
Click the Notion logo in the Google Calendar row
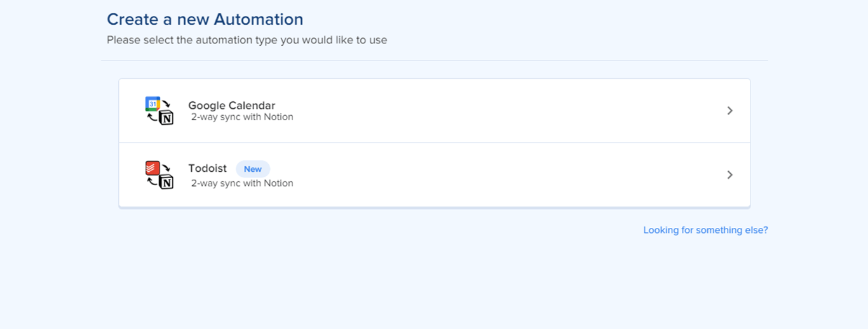coord(166,118)
